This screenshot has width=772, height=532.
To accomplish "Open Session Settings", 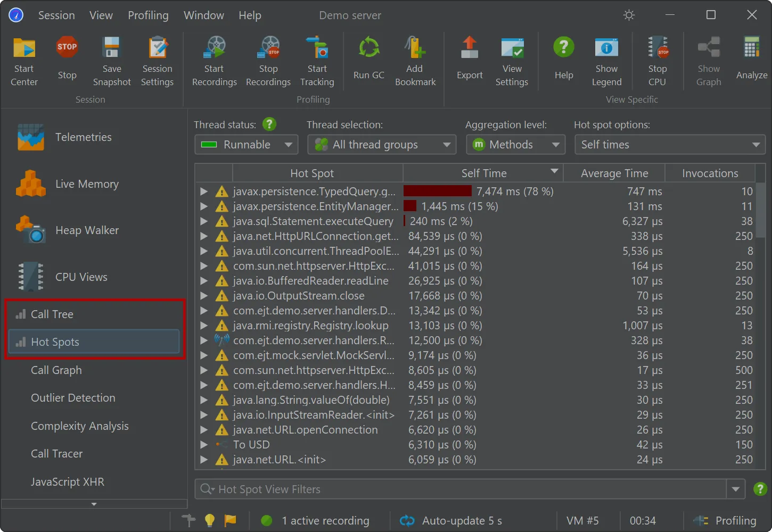I will pyautogui.click(x=158, y=61).
